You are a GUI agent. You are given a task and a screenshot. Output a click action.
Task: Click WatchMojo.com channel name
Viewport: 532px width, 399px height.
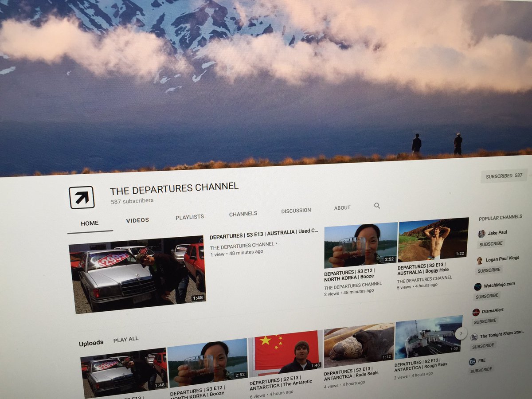pos(500,285)
